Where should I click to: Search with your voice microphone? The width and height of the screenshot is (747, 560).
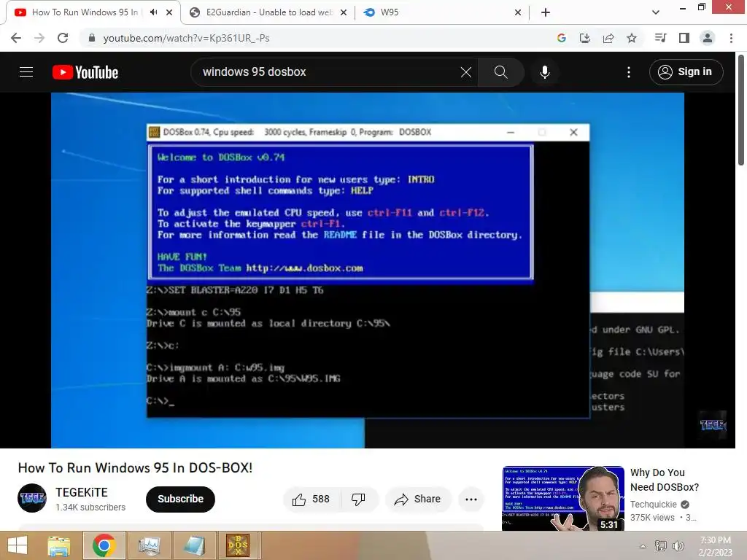tap(545, 72)
